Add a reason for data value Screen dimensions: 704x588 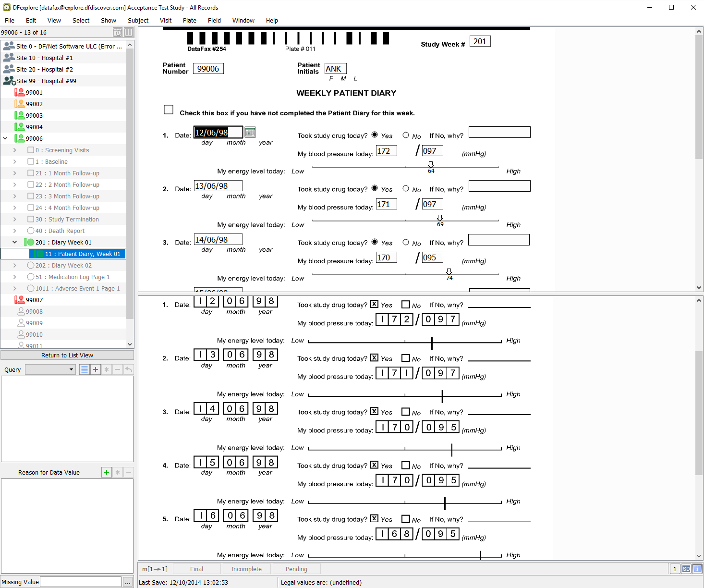(x=107, y=472)
